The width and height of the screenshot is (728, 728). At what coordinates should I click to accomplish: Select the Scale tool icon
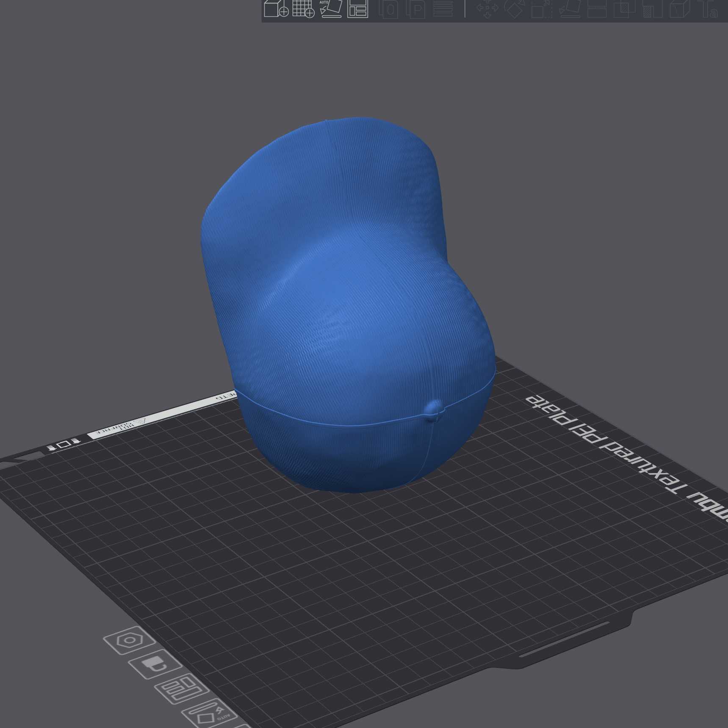coord(542,8)
